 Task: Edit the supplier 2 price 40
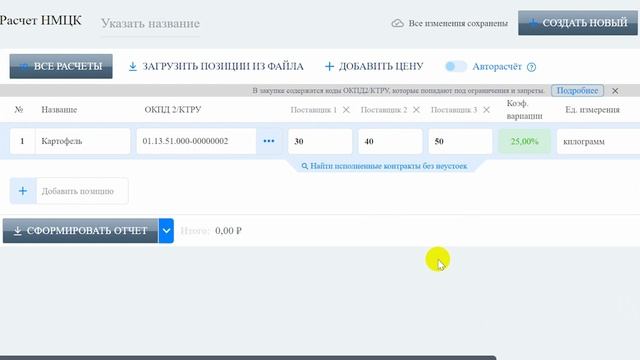click(390, 142)
